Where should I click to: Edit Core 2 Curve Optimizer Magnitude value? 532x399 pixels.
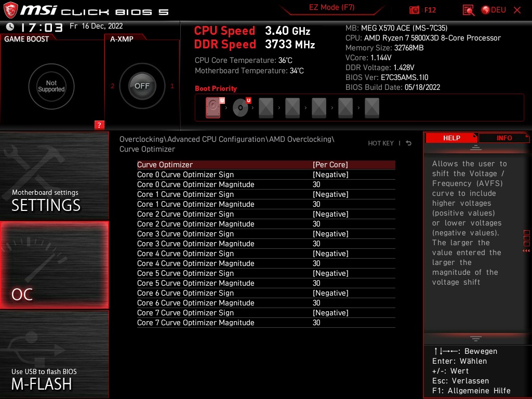click(316, 223)
